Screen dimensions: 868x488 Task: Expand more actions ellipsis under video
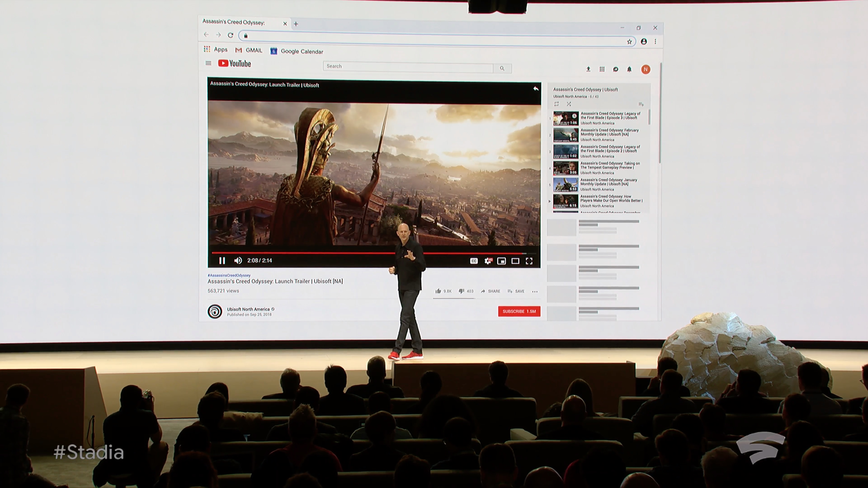click(535, 292)
